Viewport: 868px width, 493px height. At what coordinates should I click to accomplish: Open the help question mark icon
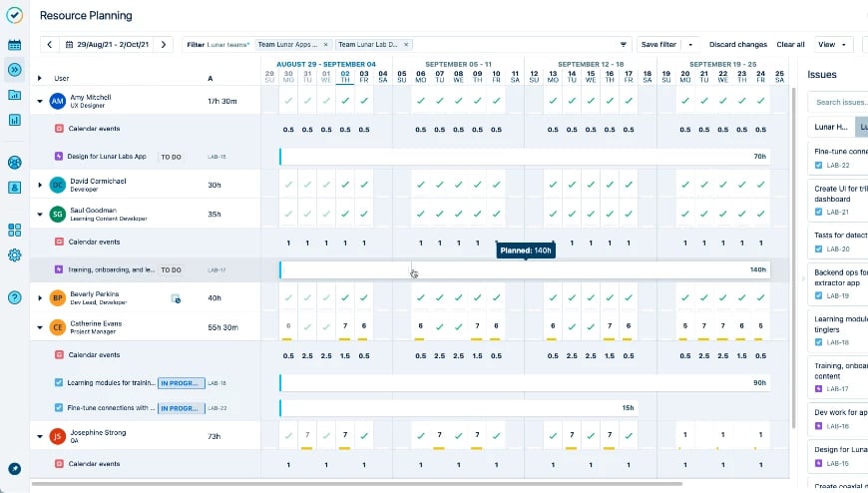tap(14, 297)
